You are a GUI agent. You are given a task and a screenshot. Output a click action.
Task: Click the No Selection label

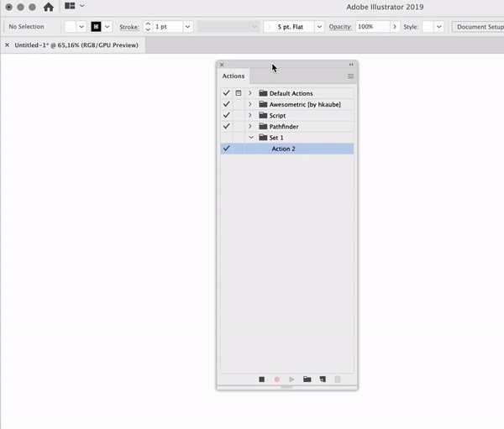click(x=26, y=27)
